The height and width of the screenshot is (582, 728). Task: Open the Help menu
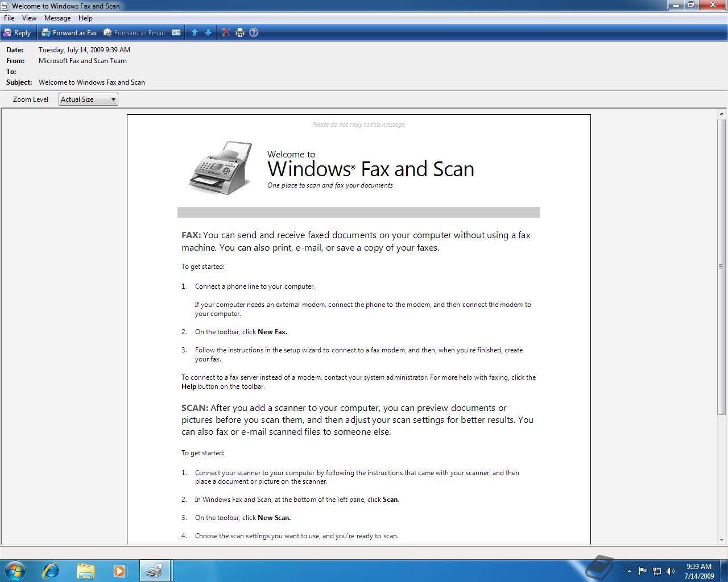[x=85, y=18]
